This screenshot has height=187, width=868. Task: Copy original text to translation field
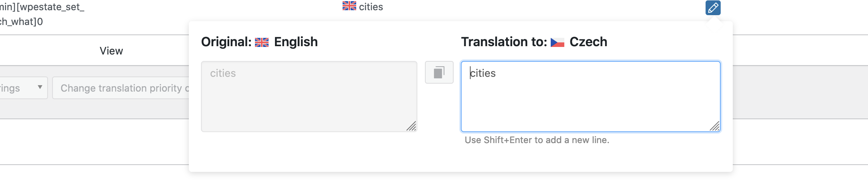pos(439,72)
